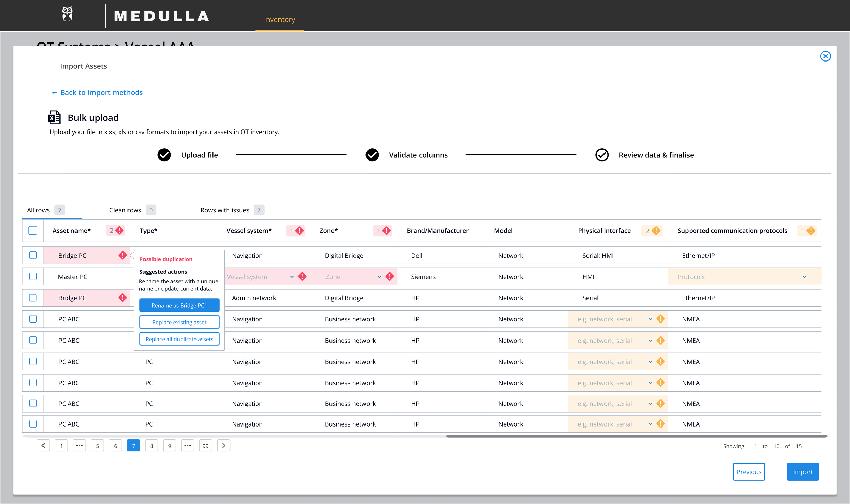850x504 pixels.
Task: Click the Rename as Bridge PC1 button
Action: pyautogui.click(x=179, y=306)
